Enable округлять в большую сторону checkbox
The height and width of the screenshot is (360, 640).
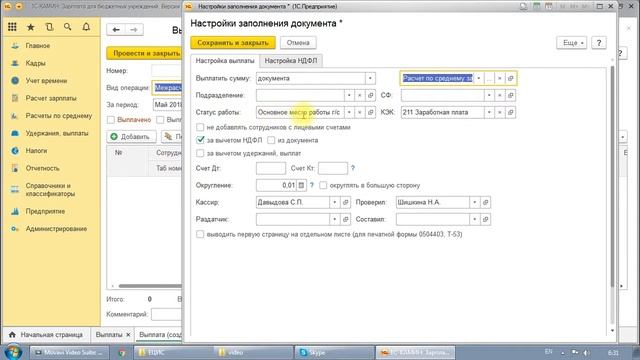pyautogui.click(x=323, y=185)
